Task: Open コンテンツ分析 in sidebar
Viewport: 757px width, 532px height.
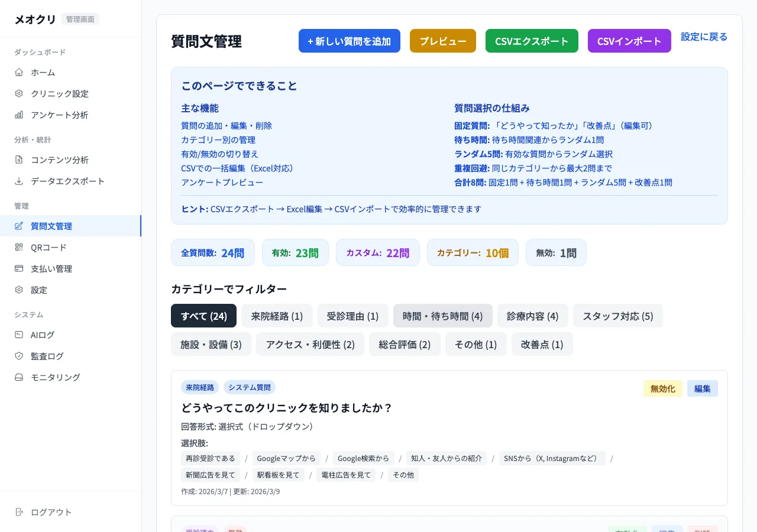Action: pyautogui.click(x=71, y=160)
